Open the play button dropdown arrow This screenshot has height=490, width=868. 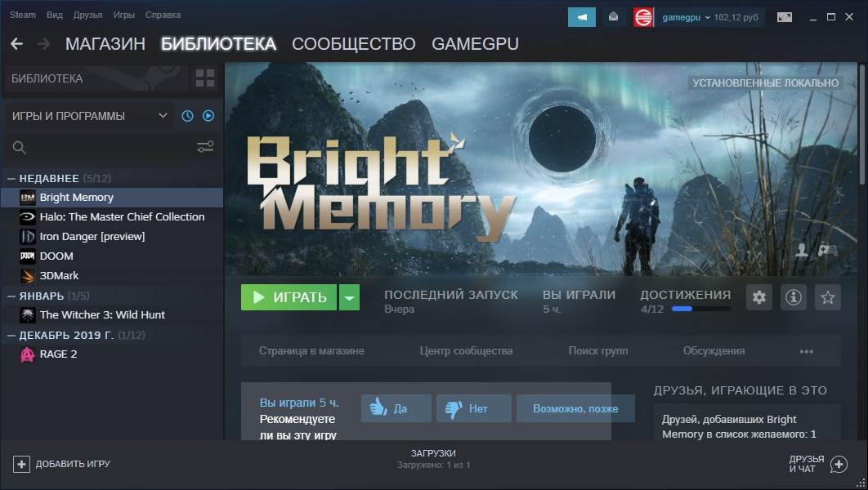click(x=349, y=297)
